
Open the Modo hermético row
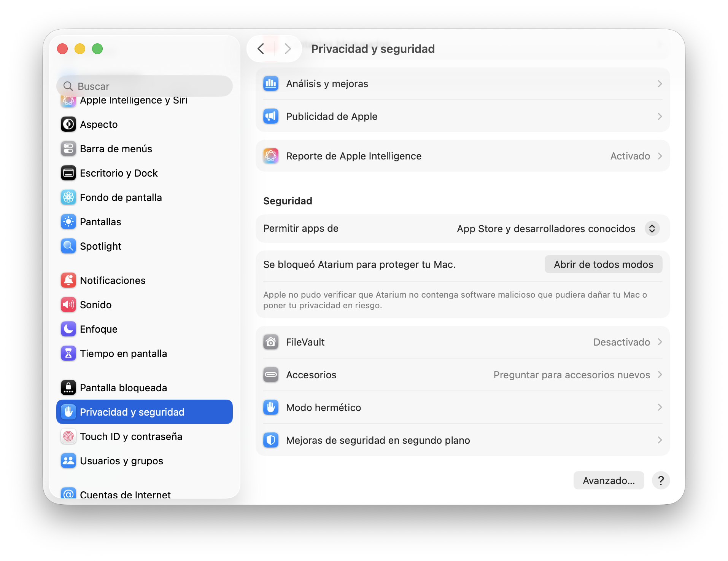pyautogui.click(x=463, y=408)
